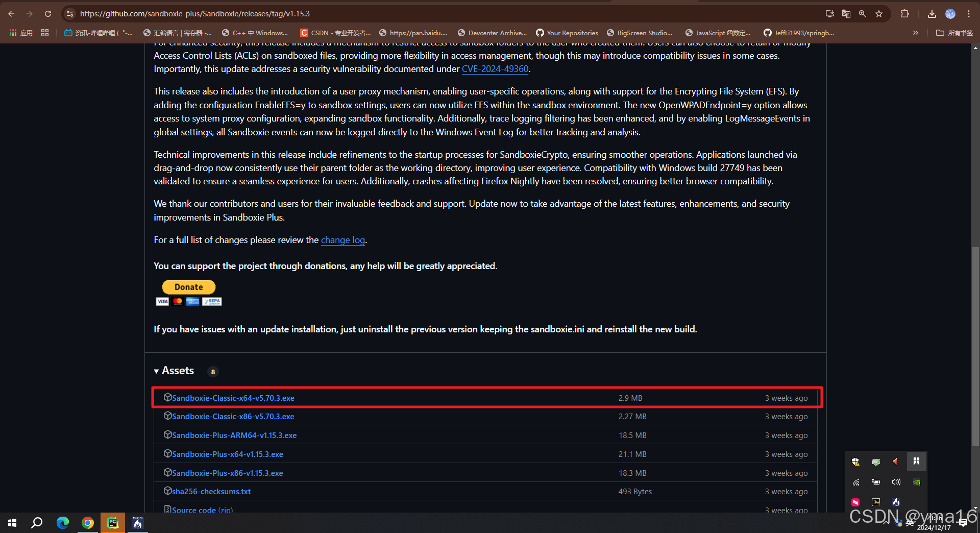Open the Chrome downloads tray

pos(932,14)
